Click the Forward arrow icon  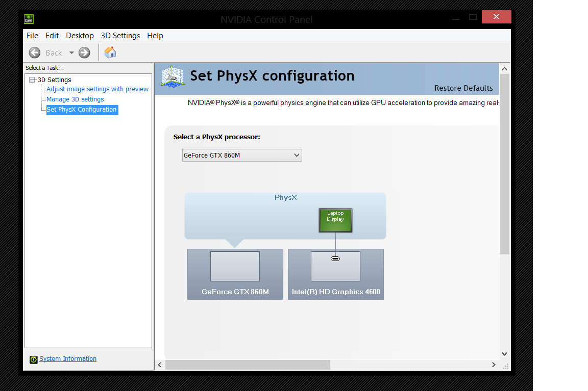[x=84, y=53]
